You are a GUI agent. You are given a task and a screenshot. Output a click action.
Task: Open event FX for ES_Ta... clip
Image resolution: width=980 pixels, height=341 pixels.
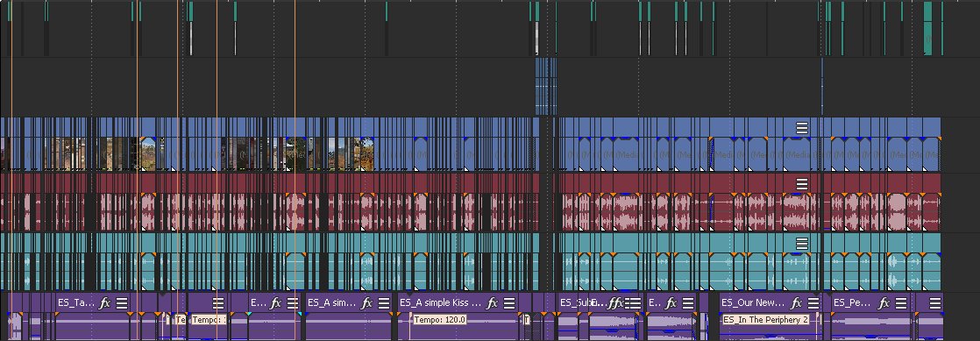click(x=105, y=303)
